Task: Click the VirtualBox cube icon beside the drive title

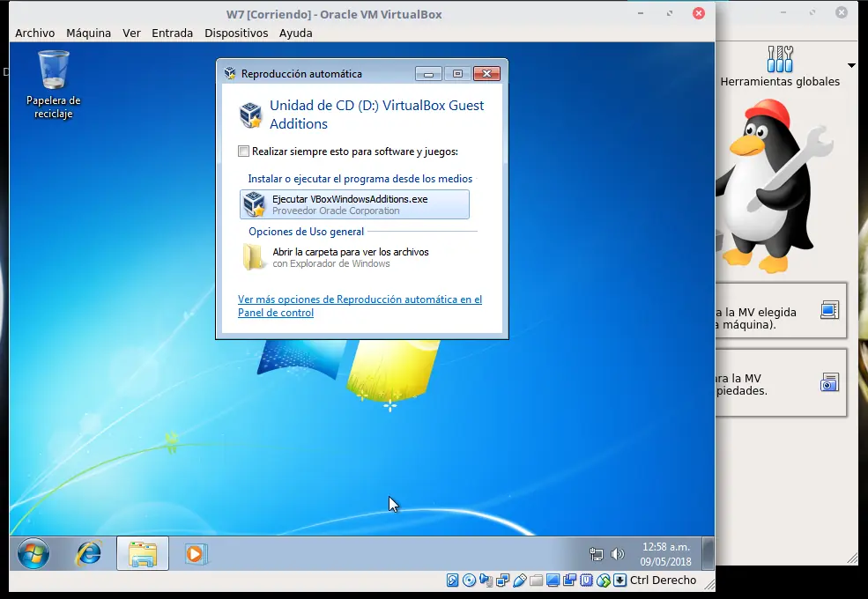Action: [x=251, y=115]
